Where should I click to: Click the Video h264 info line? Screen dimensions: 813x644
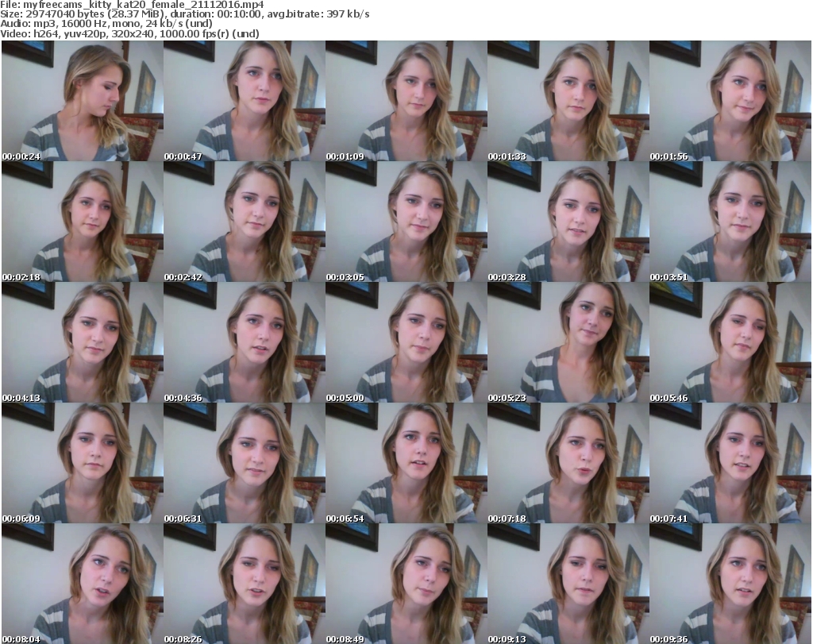point(129,33)
